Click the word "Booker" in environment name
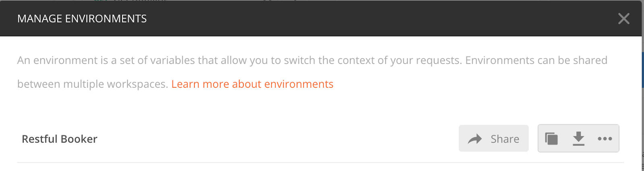 click(x=79, y=139)
